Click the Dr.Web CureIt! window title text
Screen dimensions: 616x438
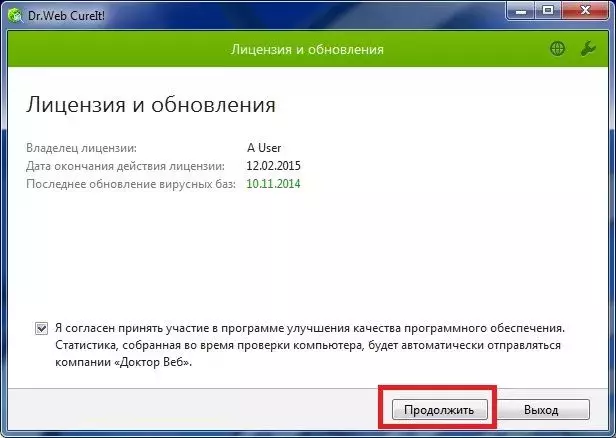coord(66,16)
